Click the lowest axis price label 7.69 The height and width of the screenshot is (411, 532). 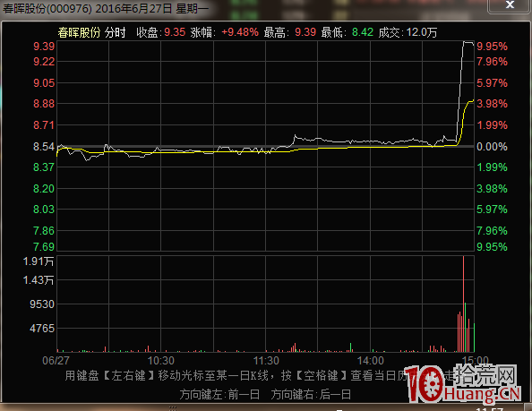tap(44, 246)
